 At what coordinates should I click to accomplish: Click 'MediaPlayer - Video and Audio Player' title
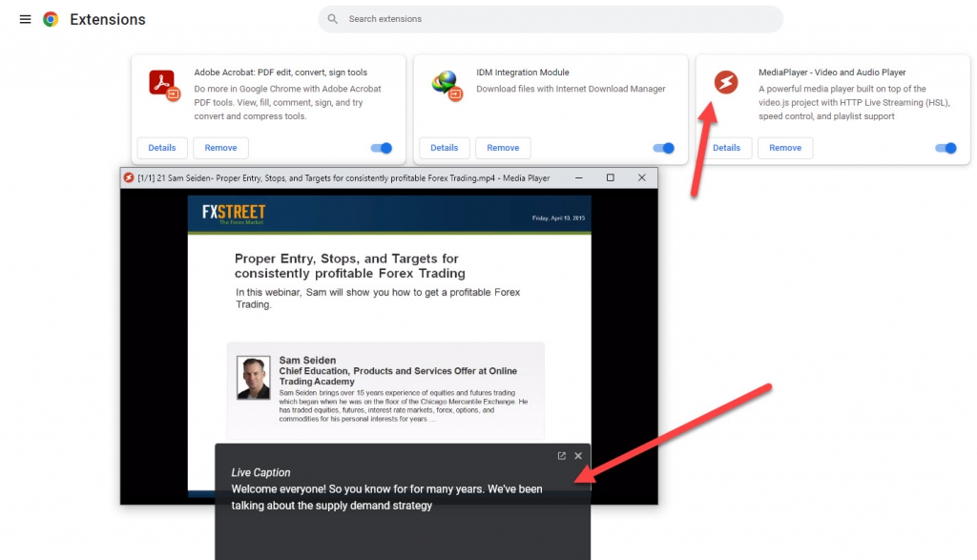(832, 73)
